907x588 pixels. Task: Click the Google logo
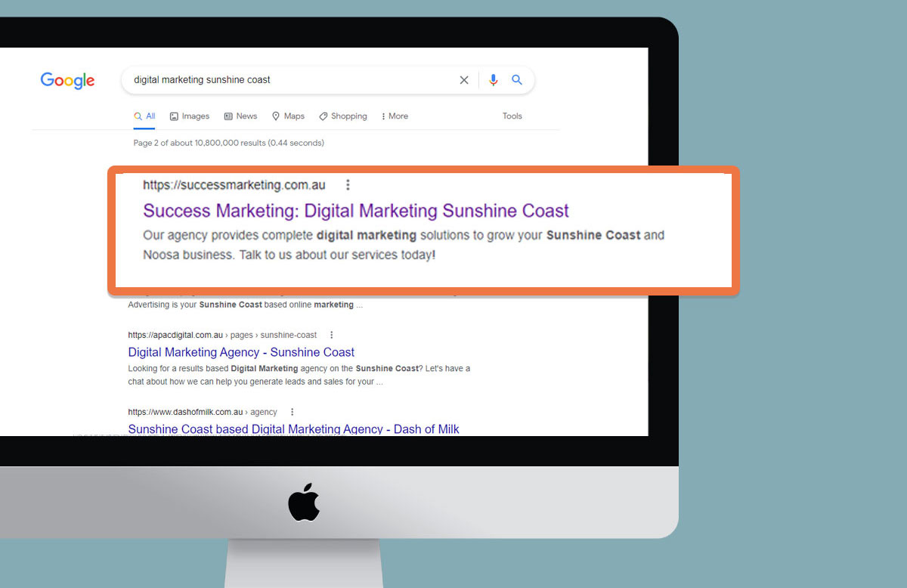pos(68,81)
